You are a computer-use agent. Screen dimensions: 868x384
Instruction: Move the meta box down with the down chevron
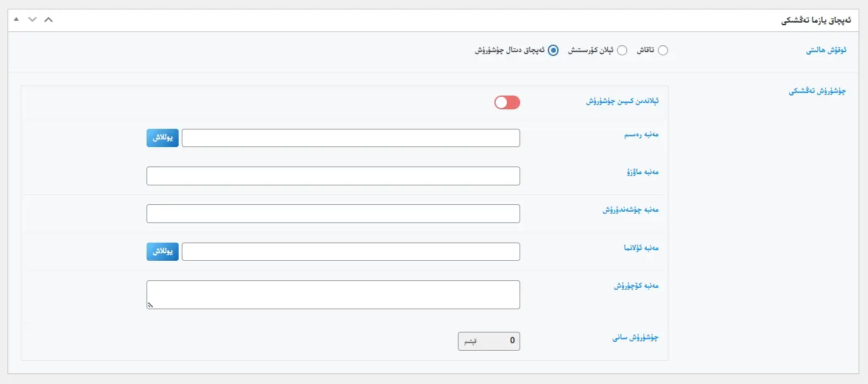(x=32, y=19)
